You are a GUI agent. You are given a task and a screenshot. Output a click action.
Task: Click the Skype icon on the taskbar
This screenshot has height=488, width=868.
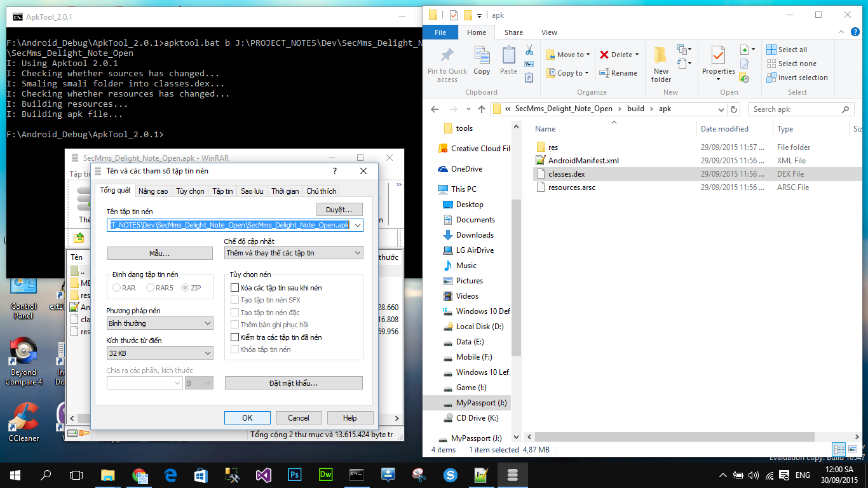tap(451, 475)
